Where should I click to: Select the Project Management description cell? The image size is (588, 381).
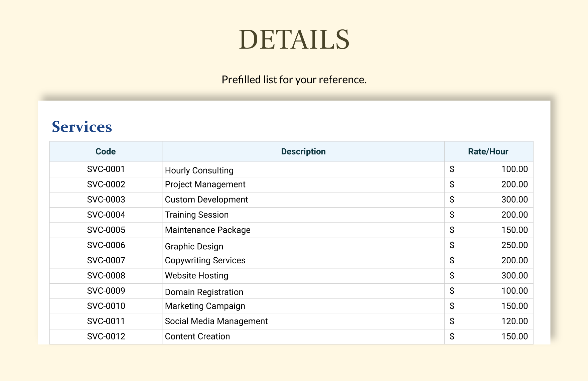point(205,184)
